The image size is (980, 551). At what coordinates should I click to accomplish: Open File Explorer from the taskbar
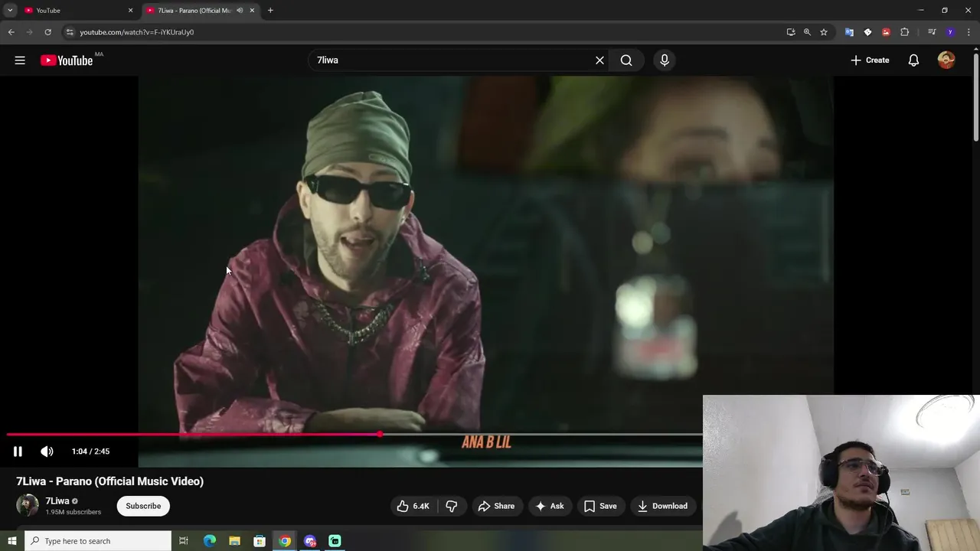coord(234,541)
